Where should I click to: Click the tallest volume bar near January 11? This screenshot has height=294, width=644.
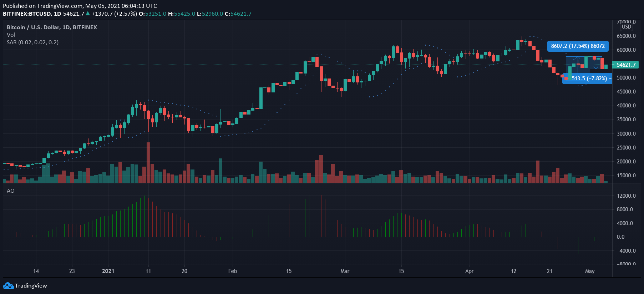click(x=148, y=163)
